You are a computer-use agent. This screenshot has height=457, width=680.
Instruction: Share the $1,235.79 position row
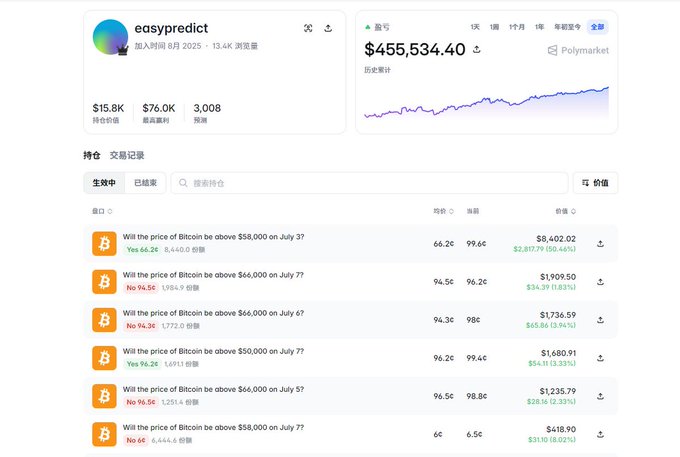600,396
